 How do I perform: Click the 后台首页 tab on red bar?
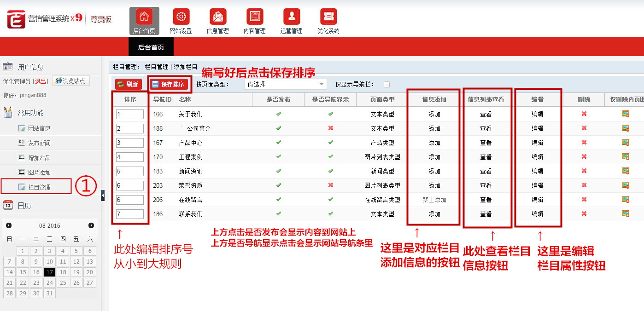151,47
